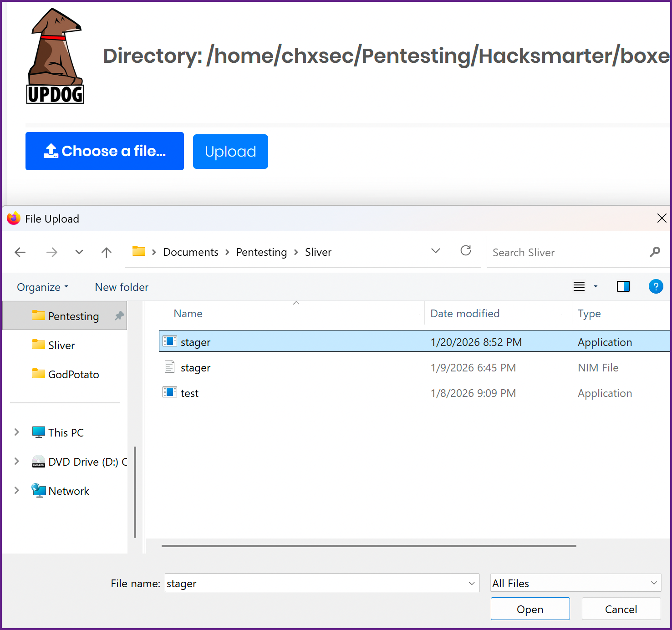Open recent locations dropdown chevron
The image size is (672, 630).
[x=79, y=252]
